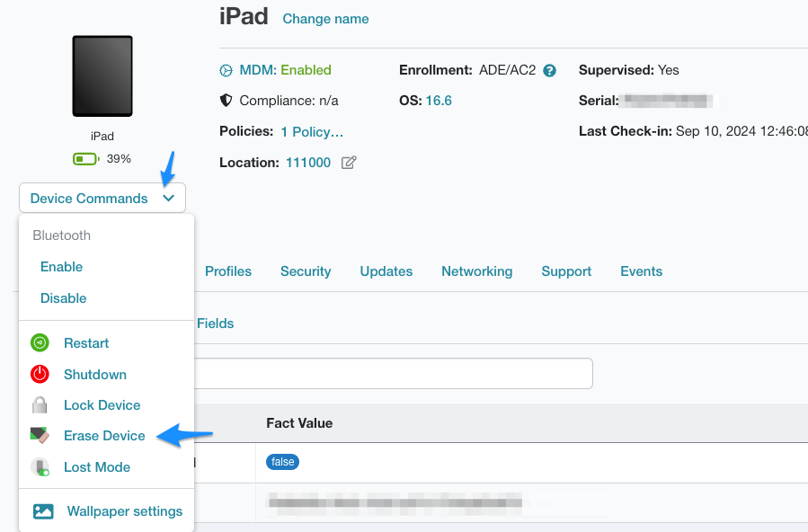Click the edit pencil icon beside Location
The image size is (808, 532).
[x=349, y=163]
